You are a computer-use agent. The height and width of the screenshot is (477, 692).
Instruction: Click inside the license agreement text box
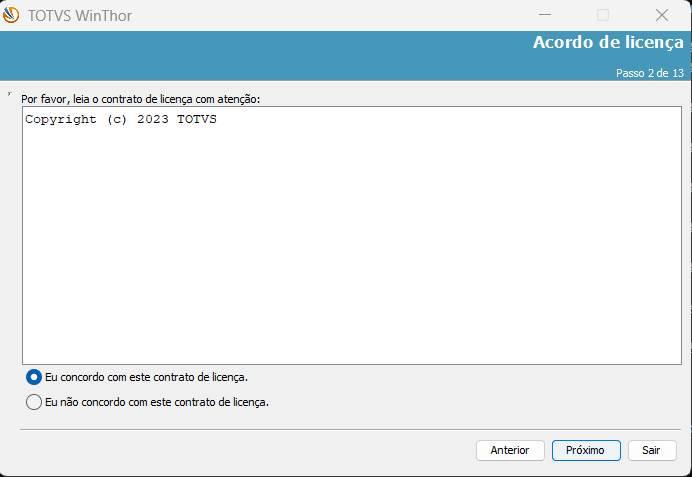352,235
